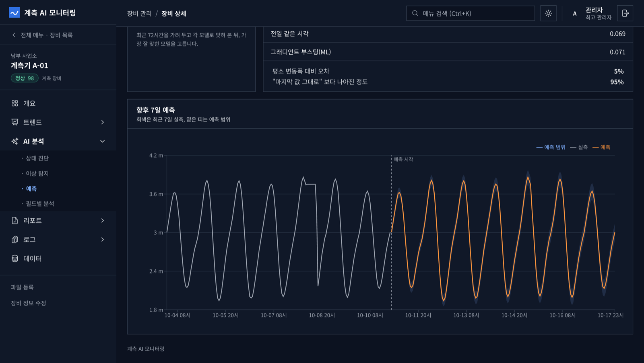Collapse the AI 분석 menu chevron
This screenshot has height=363, width=644.
point(103,141)
